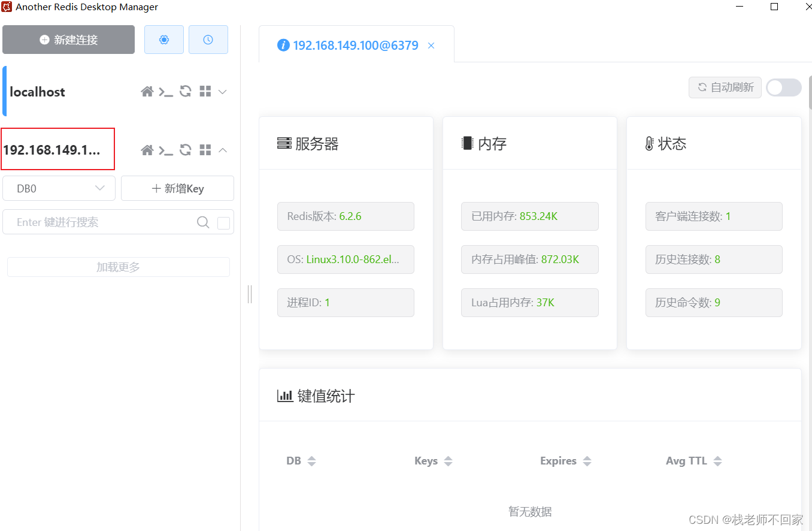
Task: Select the 192.168.149.1... connection entry
Action: point(52,150)
